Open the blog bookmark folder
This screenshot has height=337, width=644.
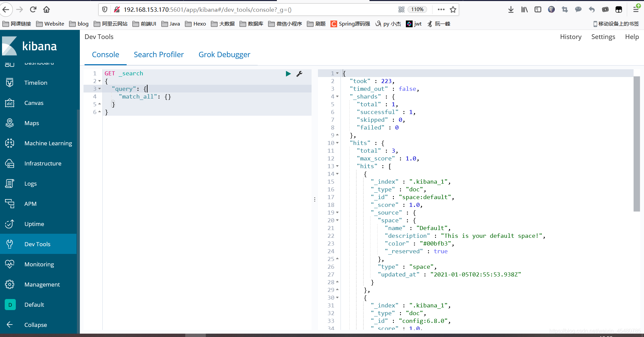point(79,24)
